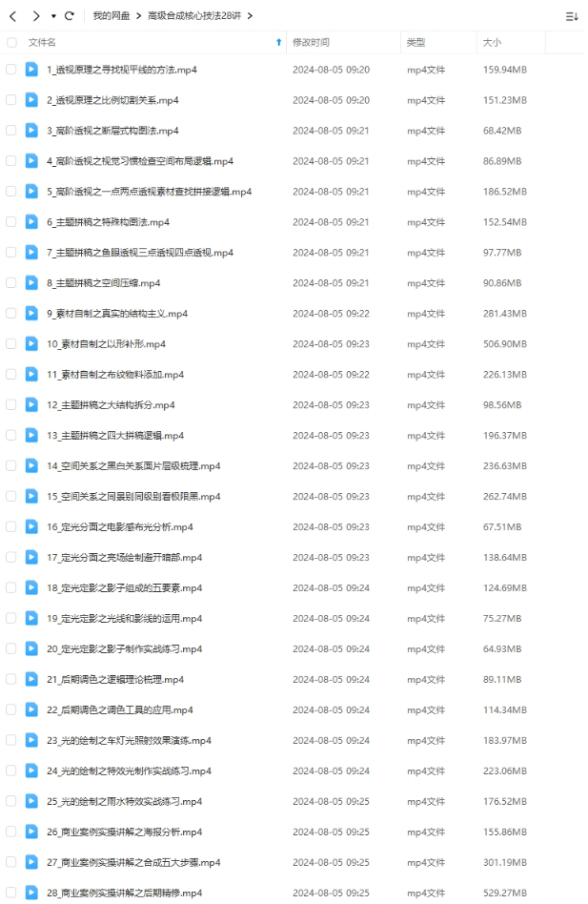This screenshot has height=904, width=588.
Task: Open 13_主题拼稿之四大拼稿逻辑.mp4 file name
Action: click(x=115, y=436)
